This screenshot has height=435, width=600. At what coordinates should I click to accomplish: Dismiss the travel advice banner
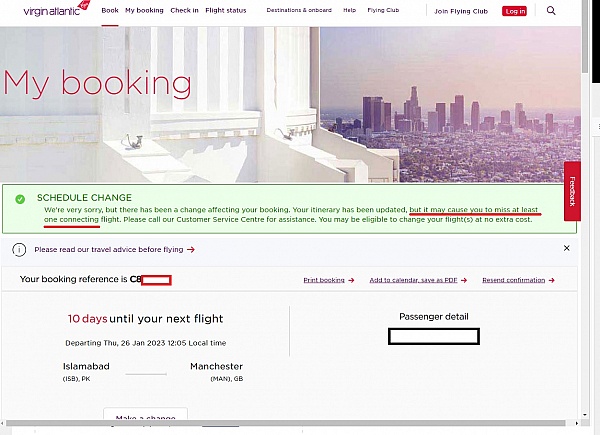point(567,248)
